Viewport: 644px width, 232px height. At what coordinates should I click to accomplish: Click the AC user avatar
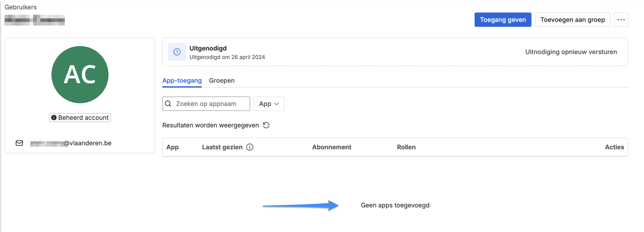(80, 74)
